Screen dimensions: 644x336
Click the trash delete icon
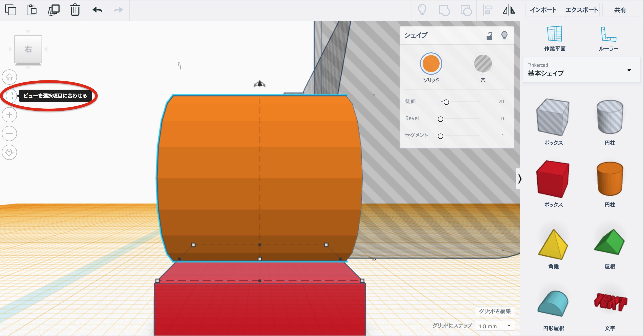coord(75,10)
